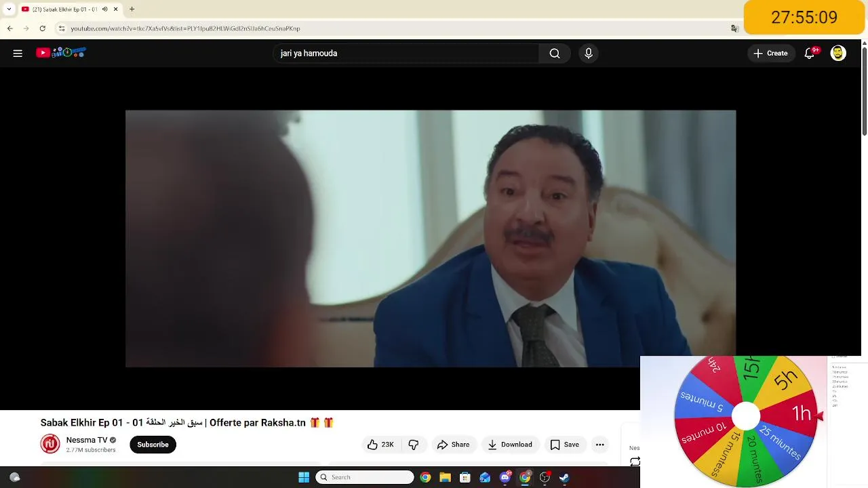
Task: Open Steam from the taskbar
Action: pyautogui.click(x=564, y=477)
